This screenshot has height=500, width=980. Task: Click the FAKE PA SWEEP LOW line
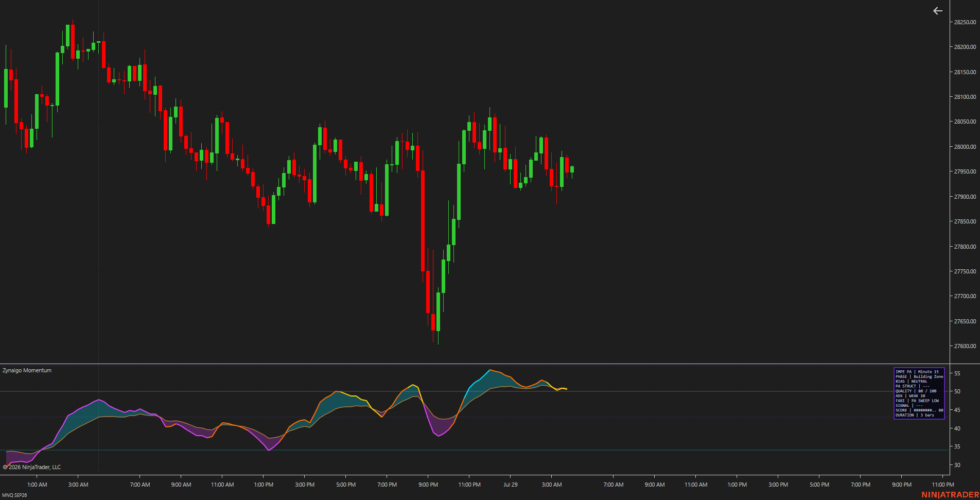pyautogui.click(x=917, y=401)
